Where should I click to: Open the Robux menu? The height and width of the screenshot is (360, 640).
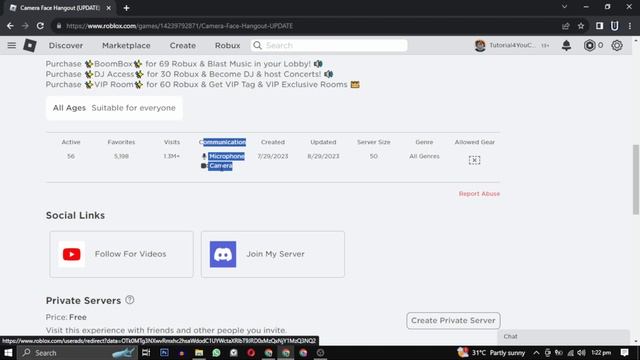pos(227,45)
